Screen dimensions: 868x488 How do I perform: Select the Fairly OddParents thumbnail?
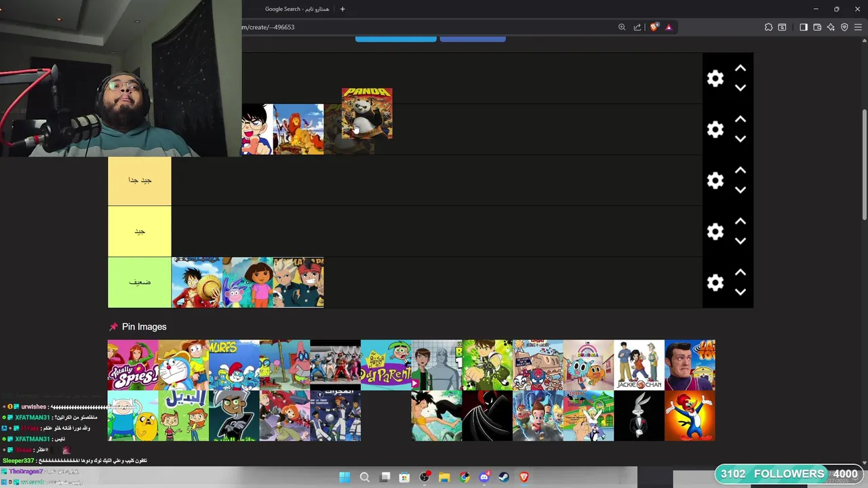(x=386, y=365)
